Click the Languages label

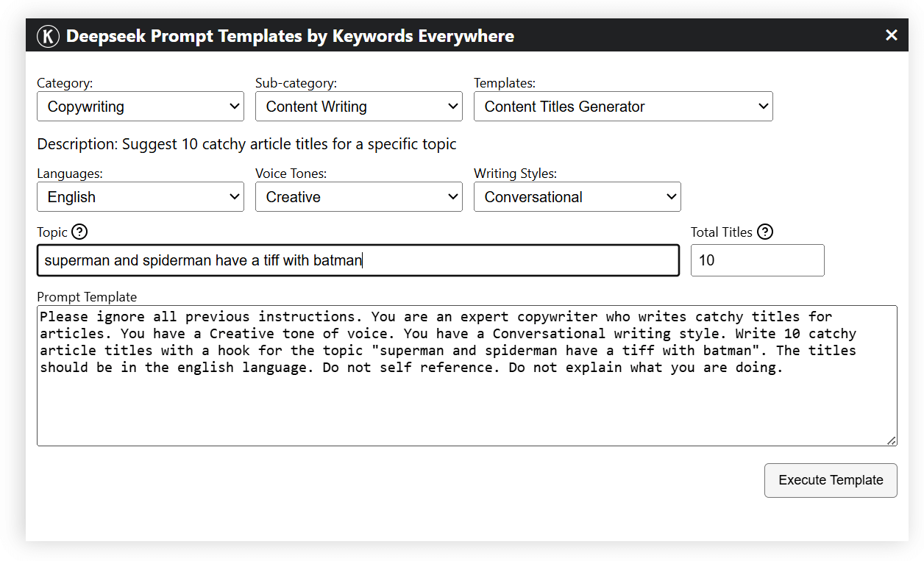click(x=70, y=174)
